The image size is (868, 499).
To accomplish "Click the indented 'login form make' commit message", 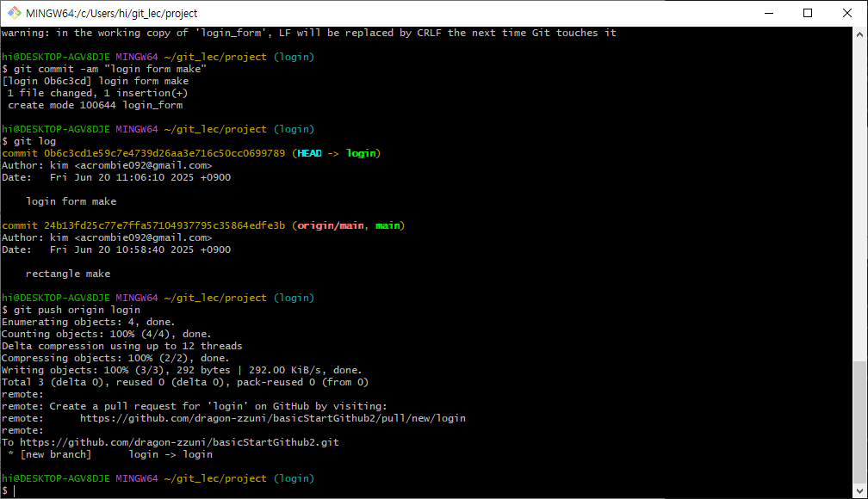I will (x=71, y=201).
